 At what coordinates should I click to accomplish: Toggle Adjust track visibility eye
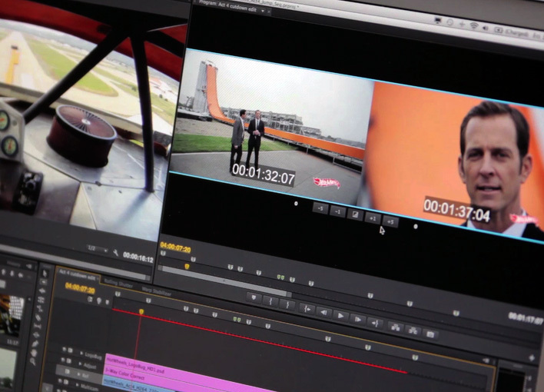(x=63, y=360)
